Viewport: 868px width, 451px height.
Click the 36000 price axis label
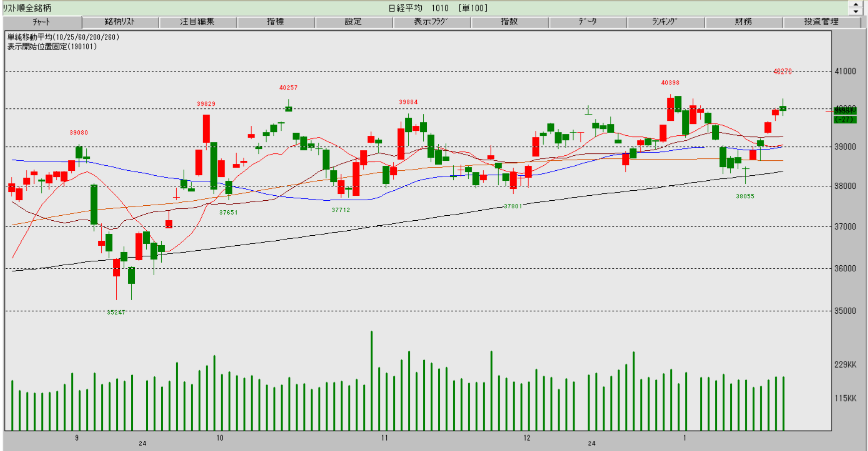[846, 269]
